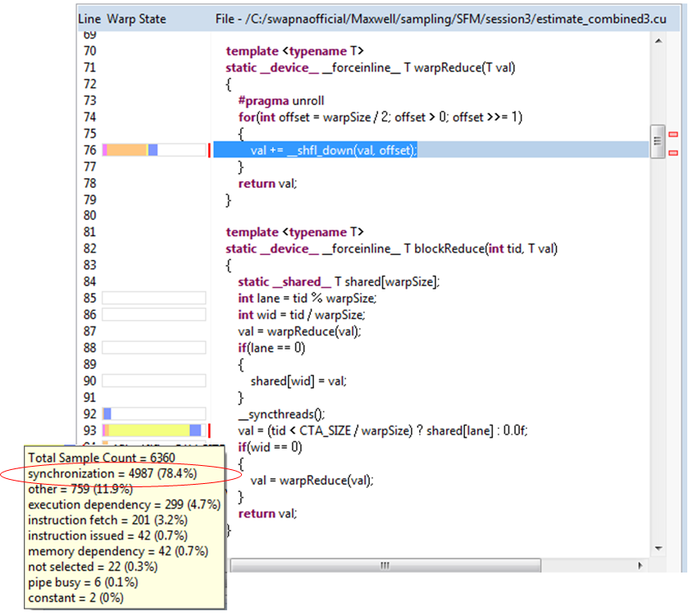The height and width of the screenshot is (616, 693).
Task: Click line number 93
Action: point(89,431)
